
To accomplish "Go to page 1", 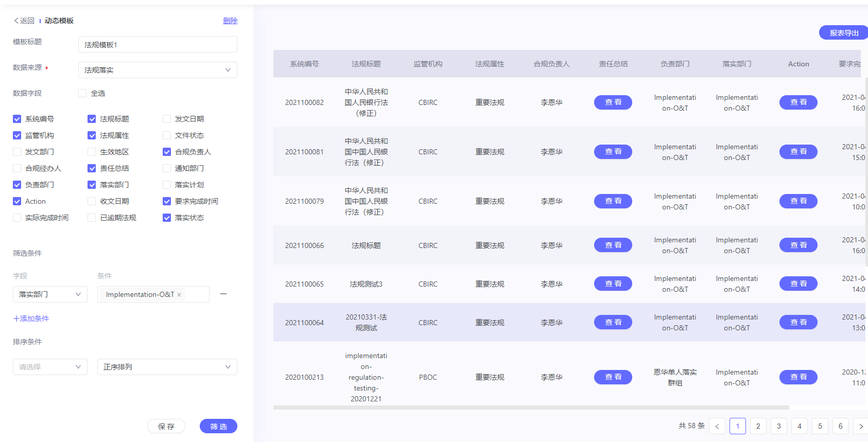I will click(738, 426).
